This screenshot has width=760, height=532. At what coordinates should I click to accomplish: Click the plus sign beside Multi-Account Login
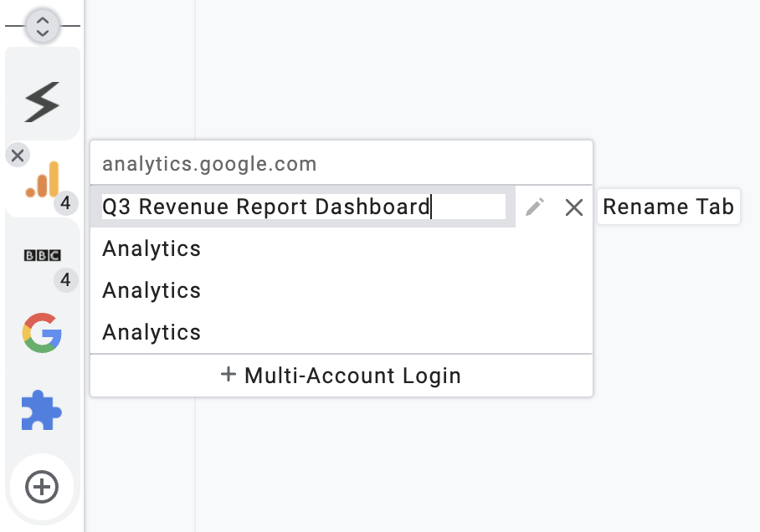[x=228, y=375]
